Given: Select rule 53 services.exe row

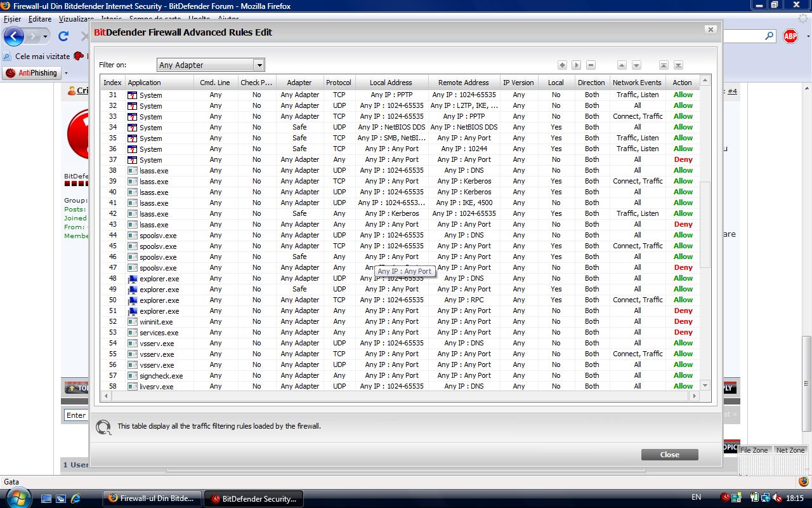Looking at the screenshot, I should 400,333.
